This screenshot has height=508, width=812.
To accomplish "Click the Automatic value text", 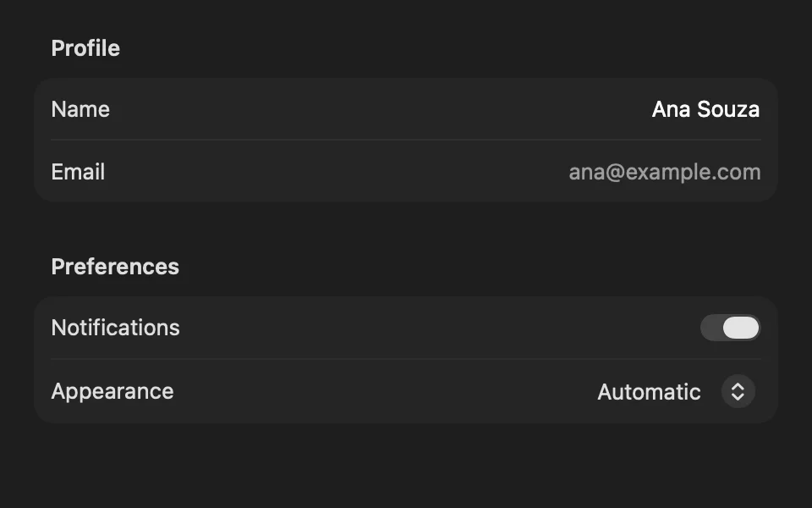I will (x=649, y=392).
